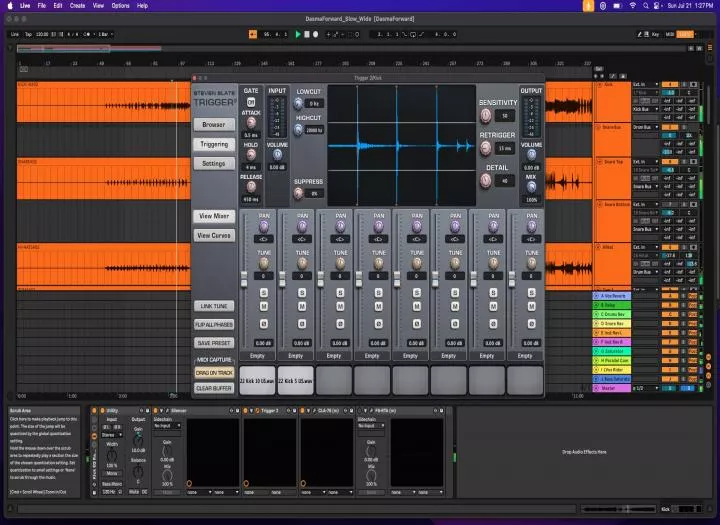Select the 22 Kick 5 05.wav sample pad
720x525 pixels.
pyautogui.click(x=296, y=381)
